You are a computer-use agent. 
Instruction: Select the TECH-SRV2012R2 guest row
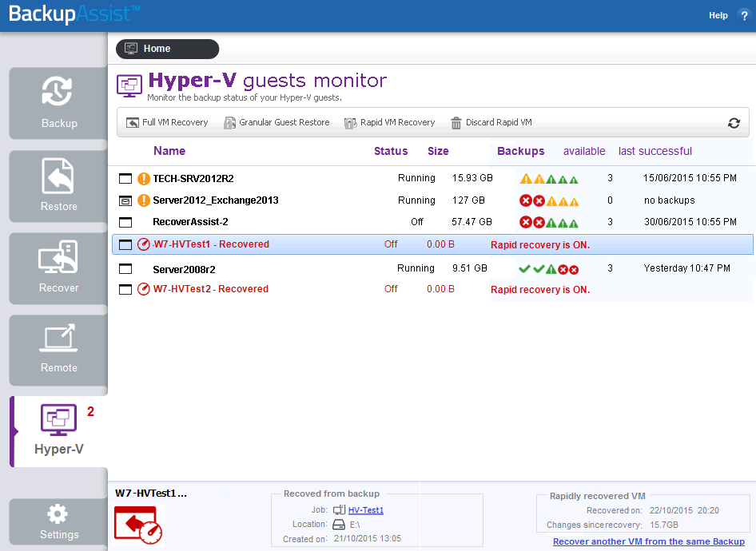tap(432, 179)
